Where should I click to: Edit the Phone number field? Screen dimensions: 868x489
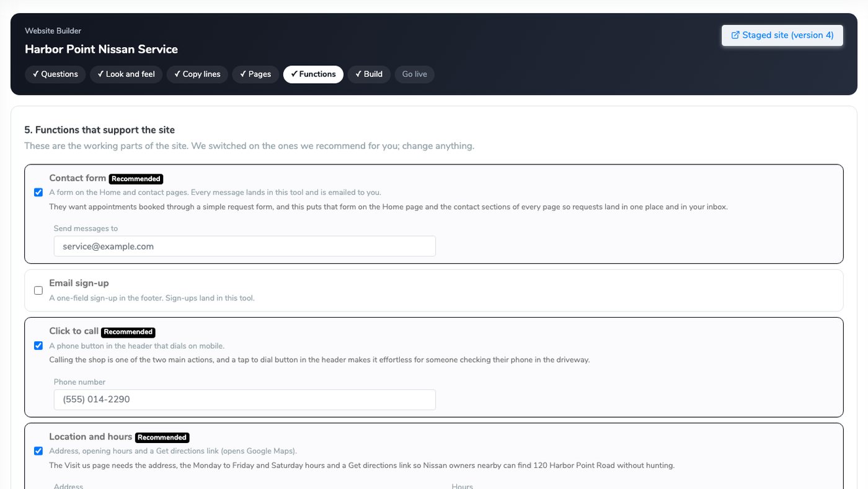[244, 400]
